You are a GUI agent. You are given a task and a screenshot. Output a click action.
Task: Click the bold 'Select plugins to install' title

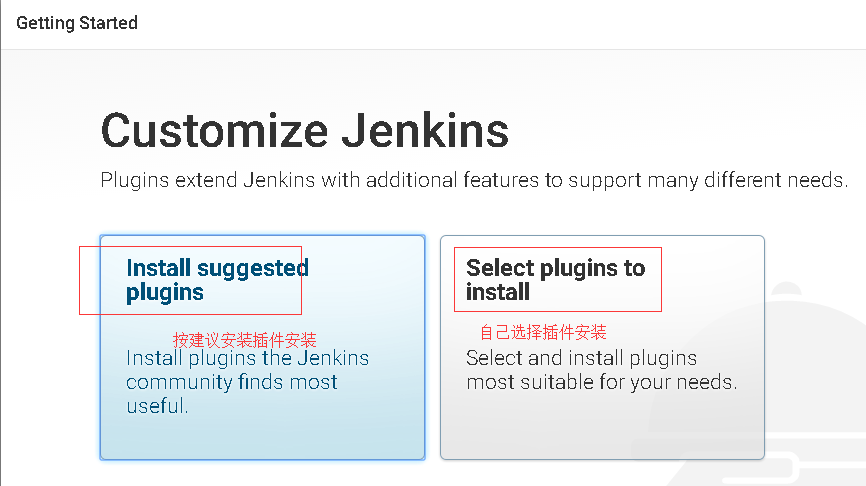tap(555, 280)
